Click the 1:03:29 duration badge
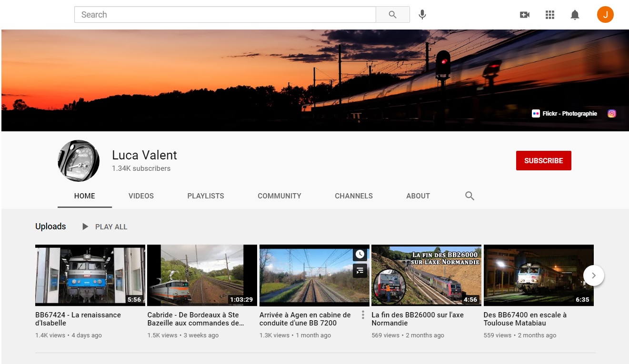This screenshot has width=629, height=364. coord(241,300)
